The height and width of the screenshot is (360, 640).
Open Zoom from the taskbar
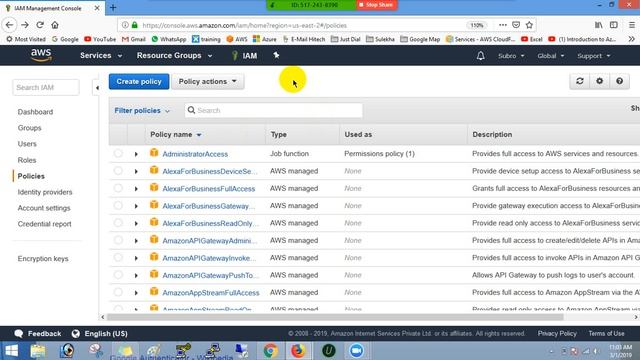[356, 351]
